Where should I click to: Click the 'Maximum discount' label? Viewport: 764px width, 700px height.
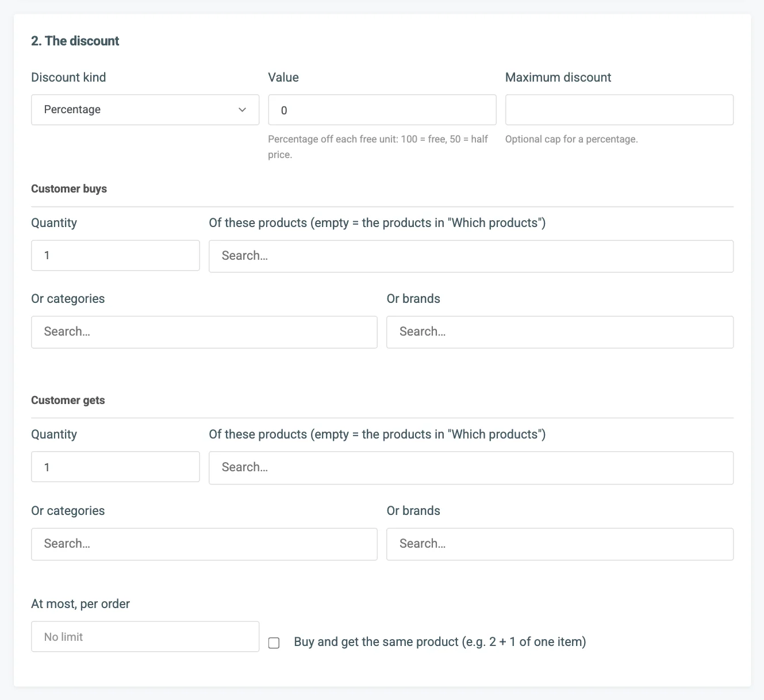point(558,78)
